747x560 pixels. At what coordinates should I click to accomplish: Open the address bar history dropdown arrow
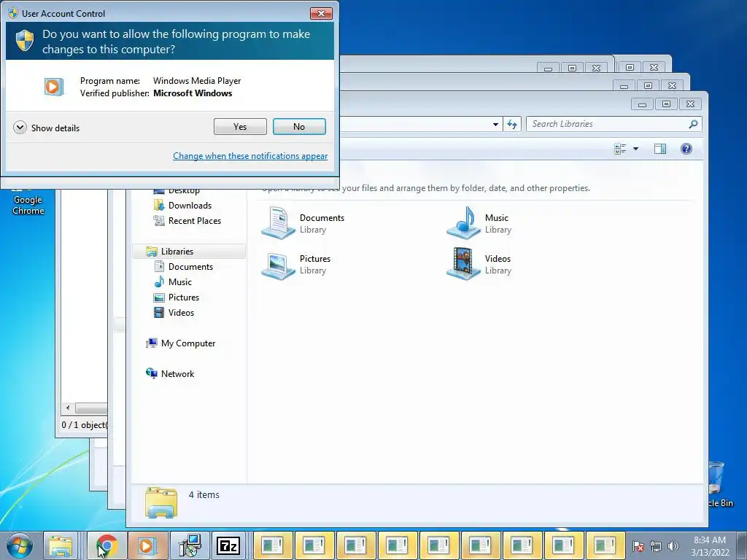(495, 124)
